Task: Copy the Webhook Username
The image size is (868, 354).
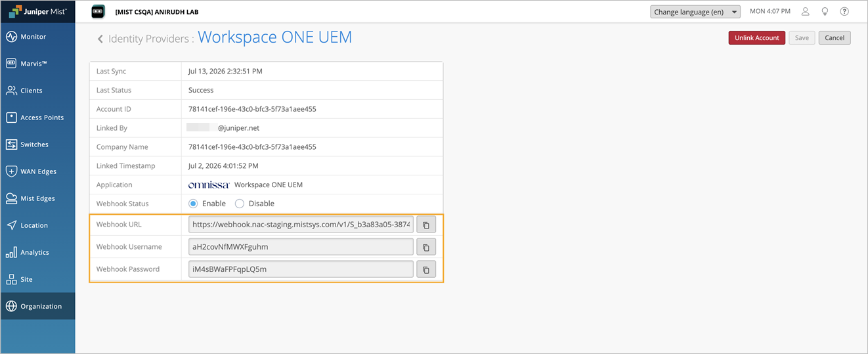Action: point(426,248)
